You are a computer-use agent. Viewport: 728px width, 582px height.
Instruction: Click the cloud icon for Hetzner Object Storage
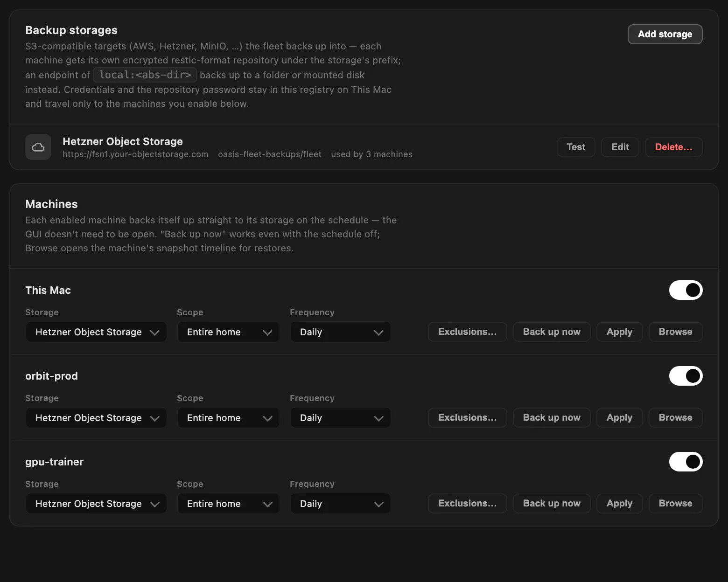coord(38,147)
